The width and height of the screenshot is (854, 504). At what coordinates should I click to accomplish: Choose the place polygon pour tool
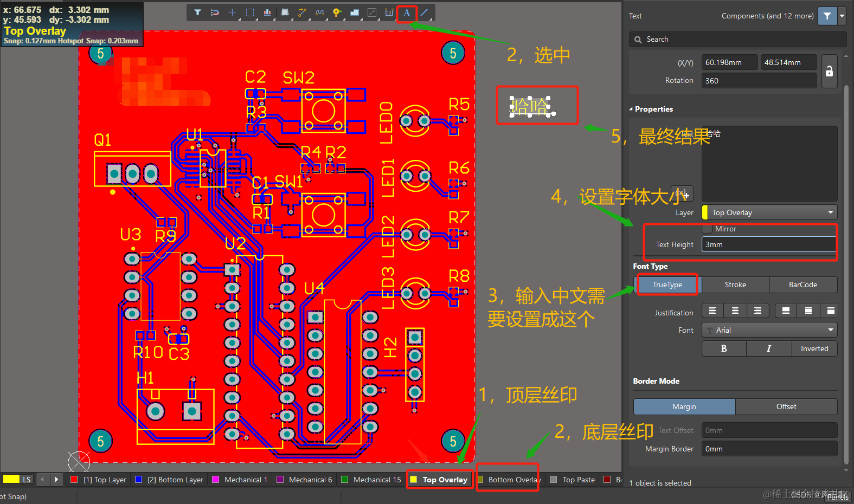click(355, 12)
